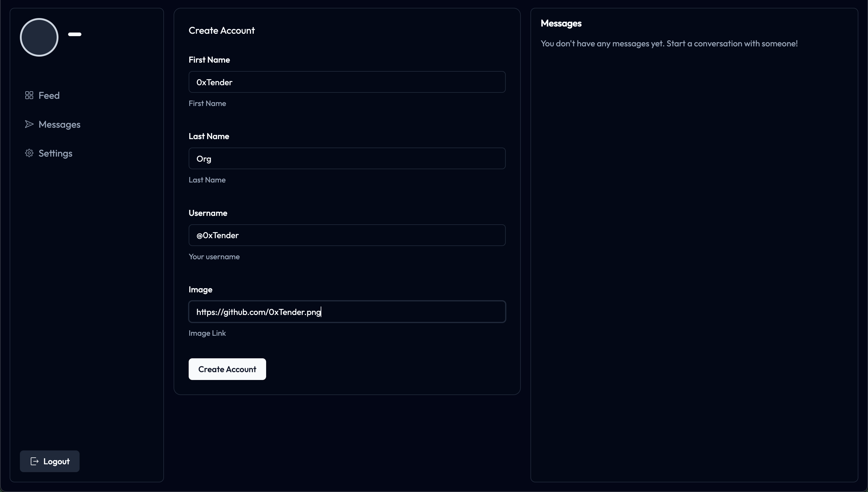
Task: Go to Messages in the sidebar
Action: 59,124
